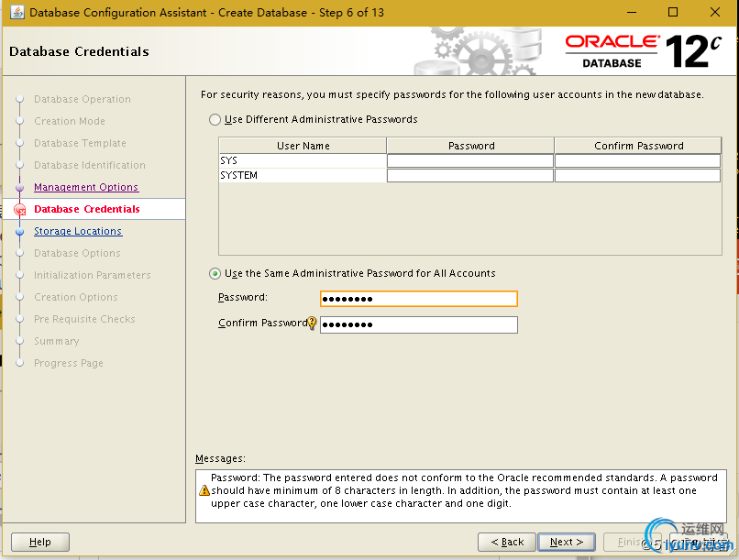Image resolution: width=739 pixels, height=560 pixels.
Task: Close the Database Configuration Assistant window
Action: point(715,12)
